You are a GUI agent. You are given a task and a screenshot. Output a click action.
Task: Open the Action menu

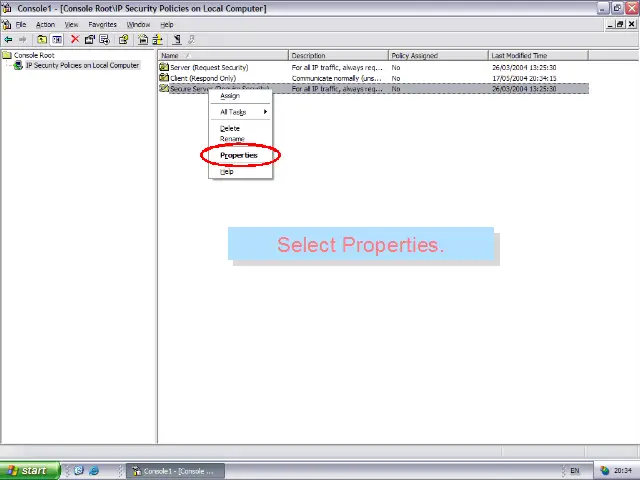[x=45, y=24]
